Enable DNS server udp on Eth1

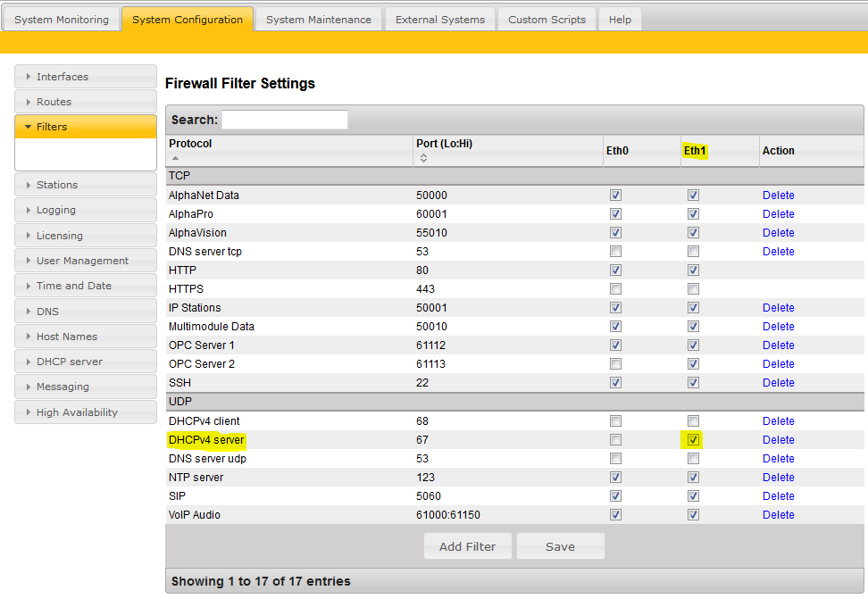click(694, 459)
